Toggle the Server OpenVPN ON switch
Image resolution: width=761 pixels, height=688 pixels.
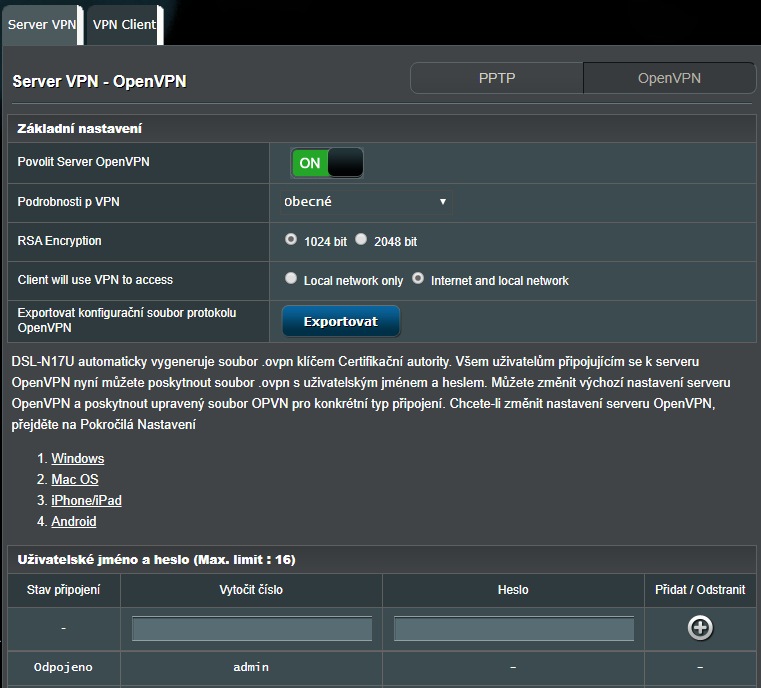tap(327, 163)
